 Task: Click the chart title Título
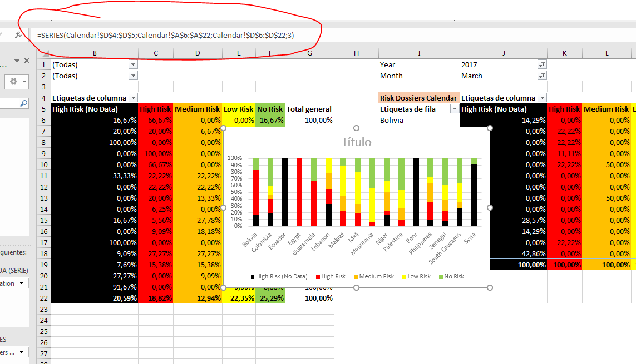[356, 142]
